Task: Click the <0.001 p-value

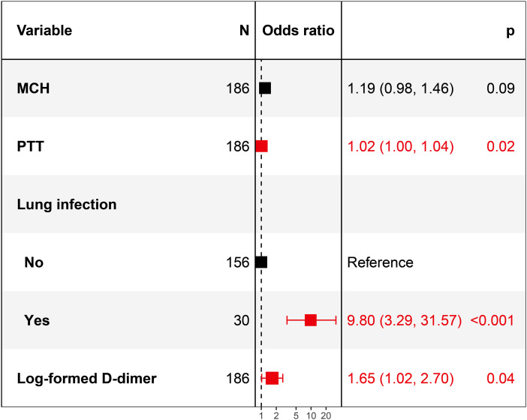Action: 492,320
